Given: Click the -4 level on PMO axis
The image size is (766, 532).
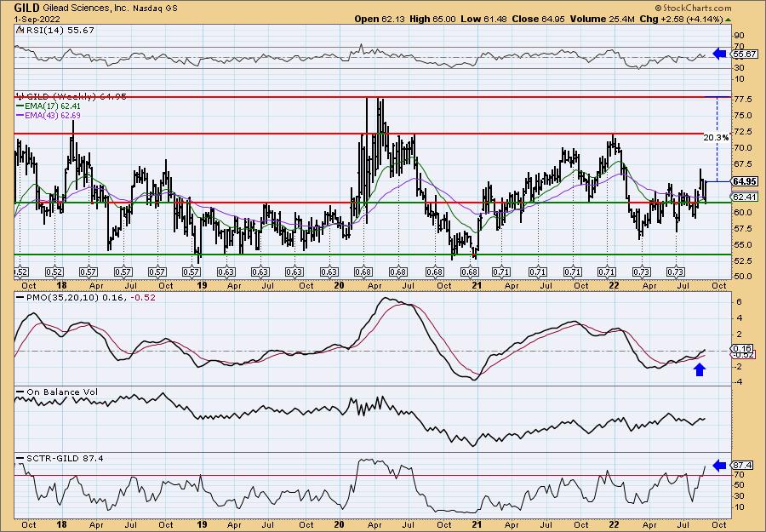Looking at the screenshot, I should click(x=738, y=382).
